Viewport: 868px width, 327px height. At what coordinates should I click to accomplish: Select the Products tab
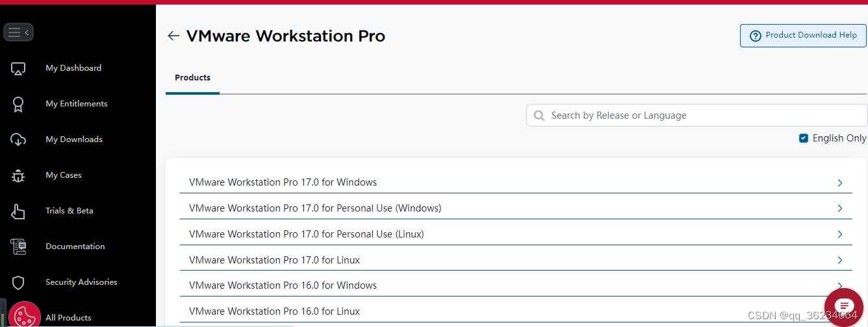192,78
